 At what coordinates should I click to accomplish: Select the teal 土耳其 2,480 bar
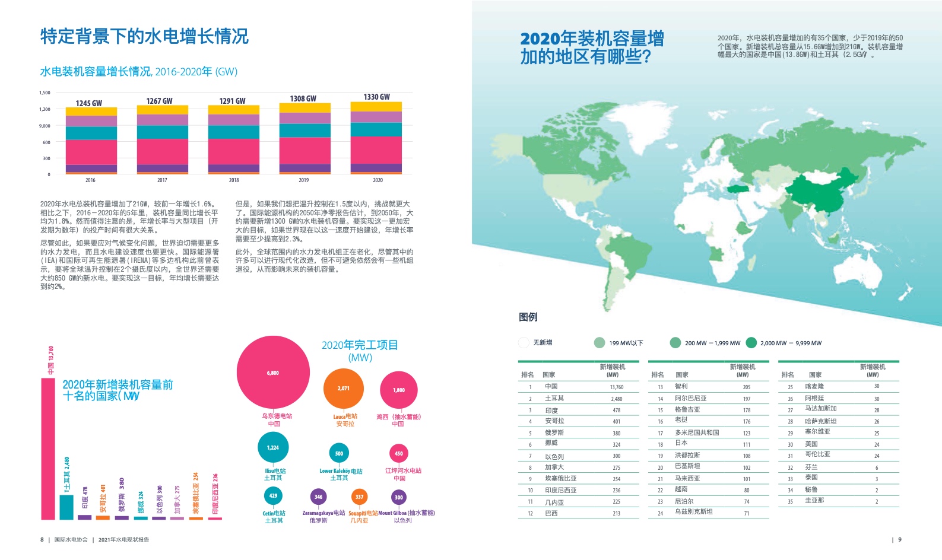pyautogui.click(x=66, y=507)
